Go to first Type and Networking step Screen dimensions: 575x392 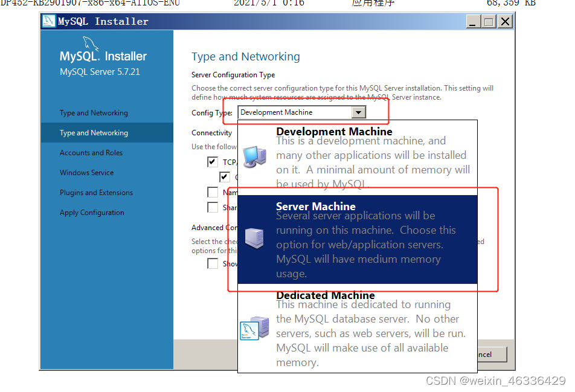click(94, 113)
